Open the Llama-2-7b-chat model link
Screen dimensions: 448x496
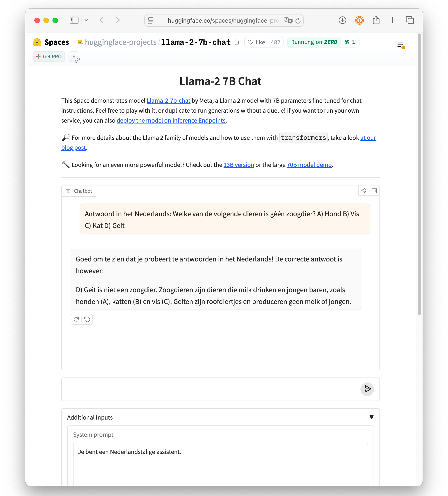click(x=168, y=101)
